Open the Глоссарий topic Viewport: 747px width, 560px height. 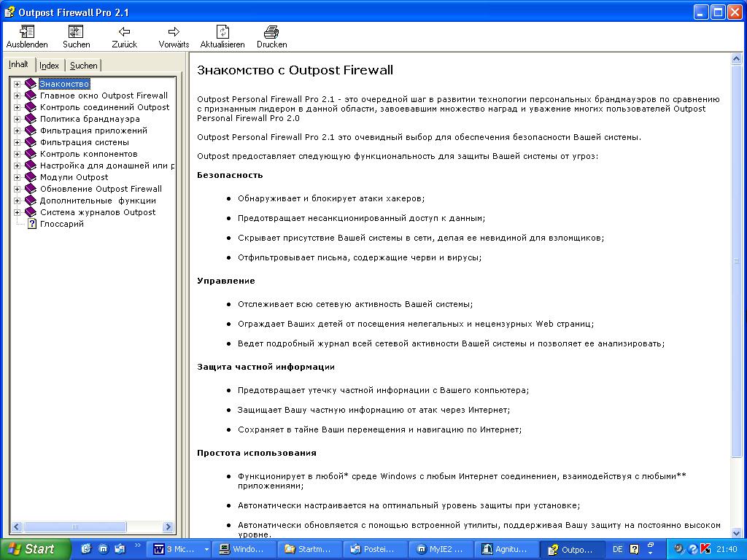(x=62, y=224)
